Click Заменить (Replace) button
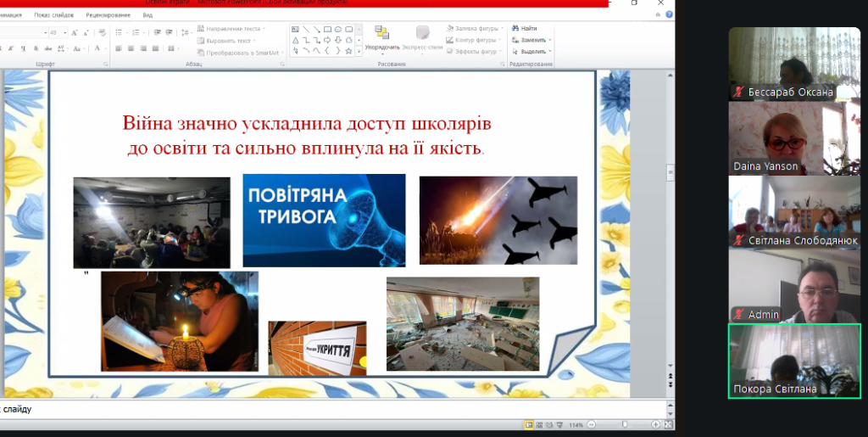 (533, 40)
